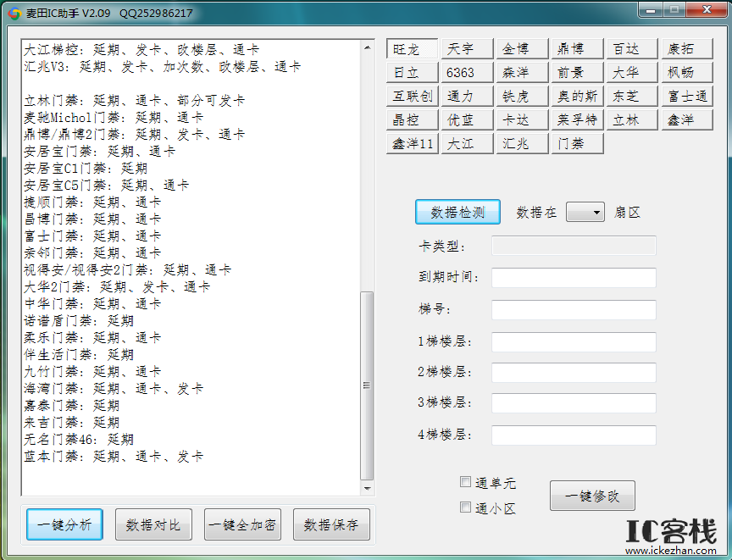Click the scroll-down arrow of the text list
Image resolution: width=732 pixels, height=560 pixels.
(367, 488)
